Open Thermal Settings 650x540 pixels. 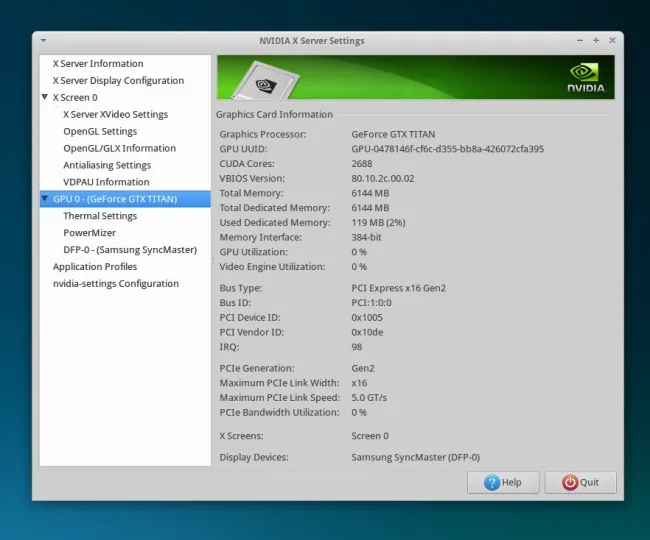click(x=100, y=216)
